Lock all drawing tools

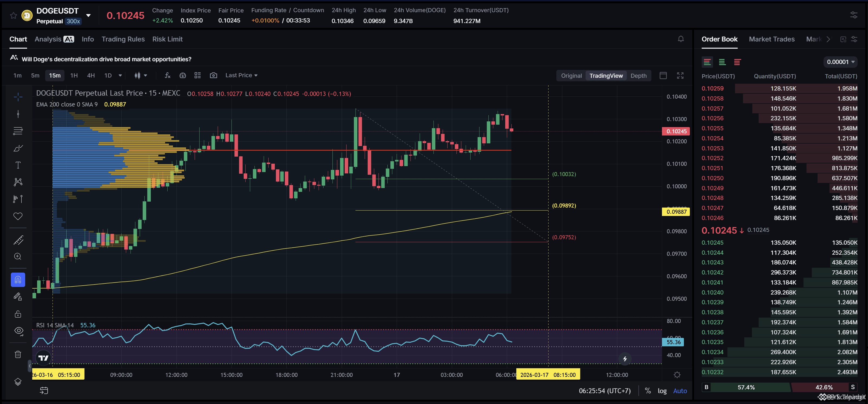click(18, 314)
